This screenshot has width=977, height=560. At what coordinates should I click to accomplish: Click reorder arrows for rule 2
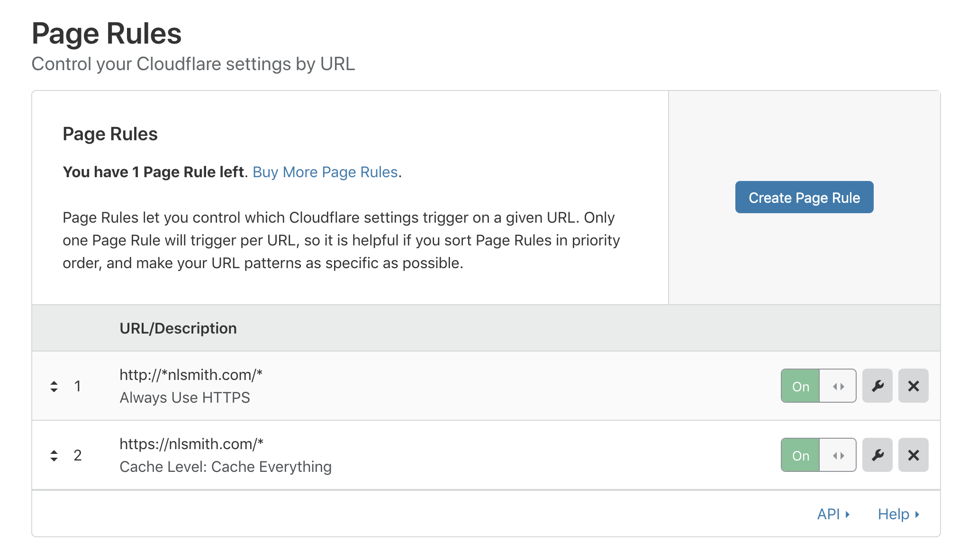pos(54,456)
